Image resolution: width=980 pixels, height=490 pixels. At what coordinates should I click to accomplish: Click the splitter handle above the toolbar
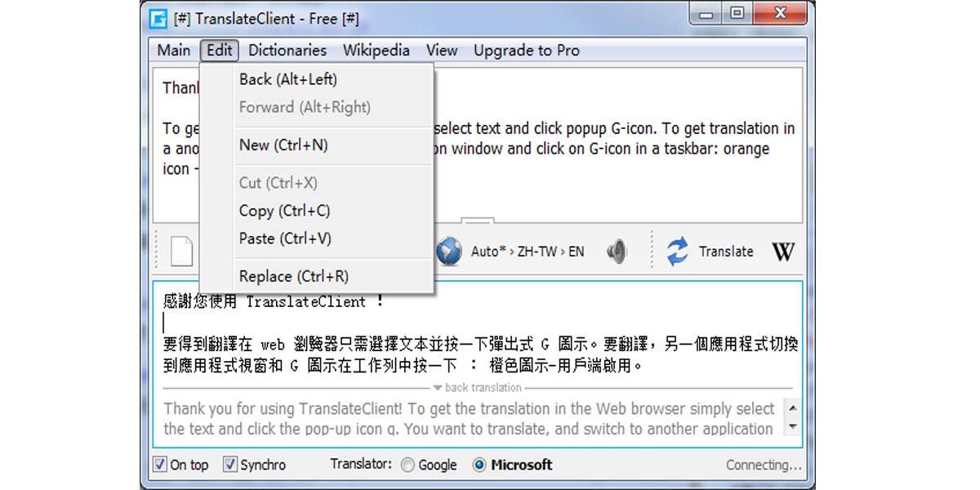click(478, 220)
